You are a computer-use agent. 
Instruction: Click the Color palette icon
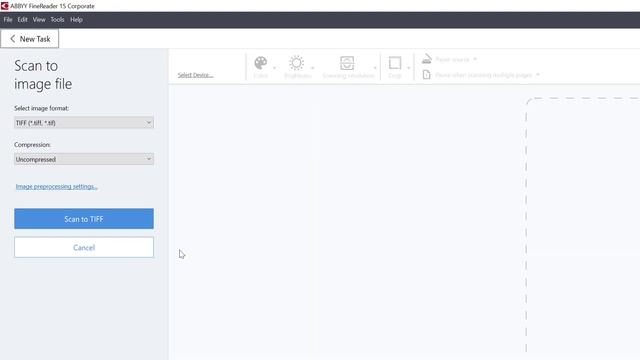tap(260, 63)
